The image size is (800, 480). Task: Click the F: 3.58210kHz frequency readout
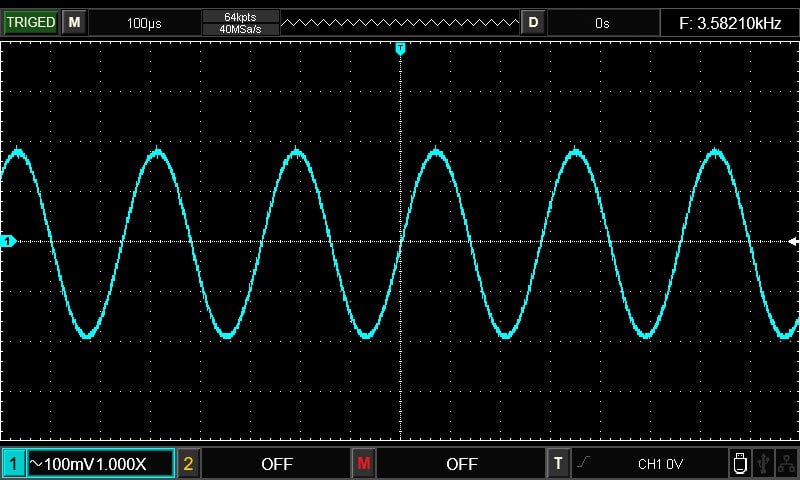[x=730, y=23]
